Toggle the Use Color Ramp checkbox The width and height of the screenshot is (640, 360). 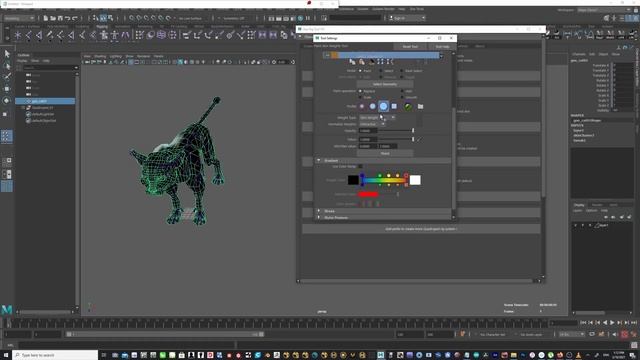point(360,167)
